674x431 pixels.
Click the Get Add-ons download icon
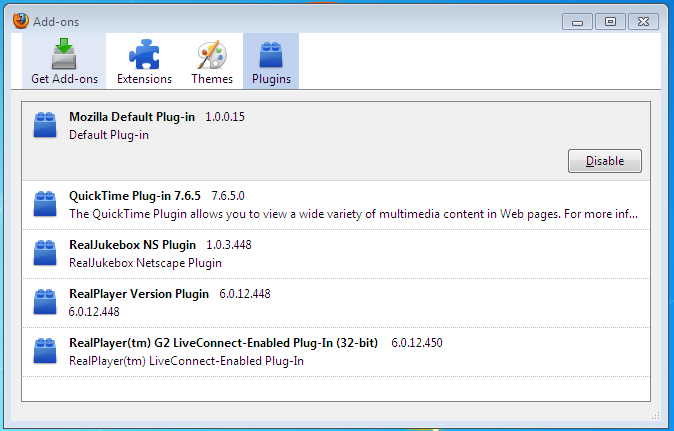coord(64,54)
